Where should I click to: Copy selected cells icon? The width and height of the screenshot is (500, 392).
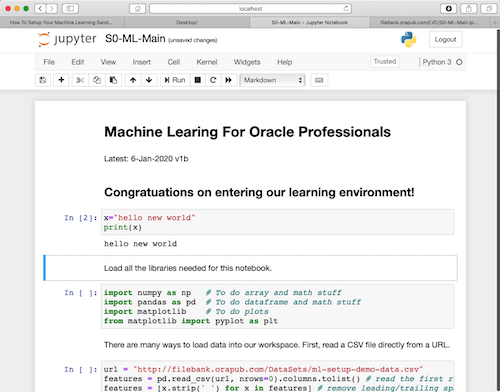(x=97, y=80)
